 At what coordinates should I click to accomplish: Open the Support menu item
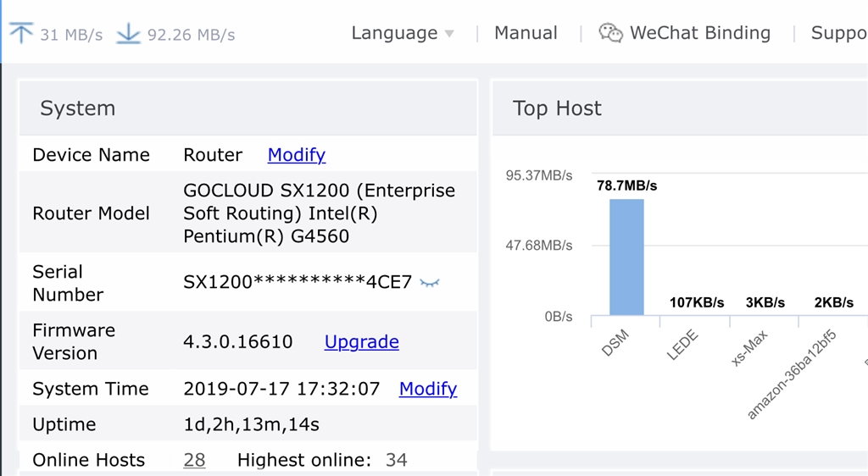click(838, 33)
